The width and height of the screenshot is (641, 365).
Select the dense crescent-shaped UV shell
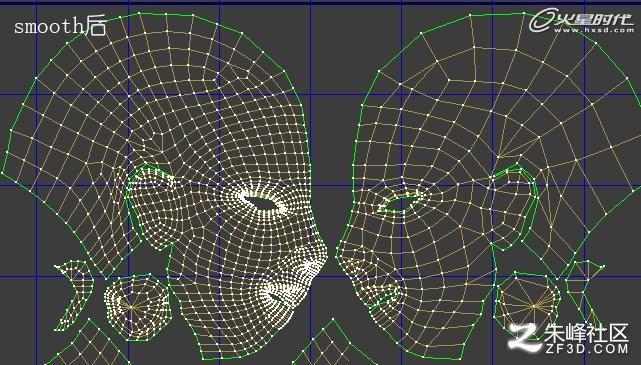point(74,295)
